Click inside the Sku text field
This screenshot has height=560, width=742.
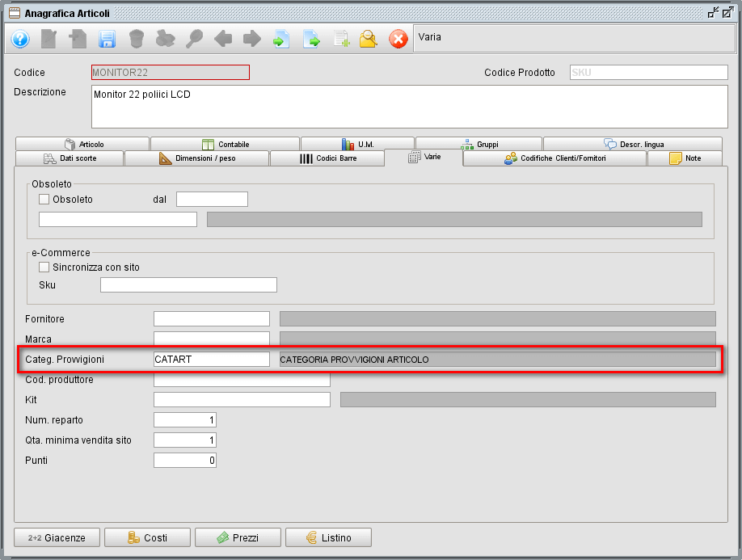[188, 284]
